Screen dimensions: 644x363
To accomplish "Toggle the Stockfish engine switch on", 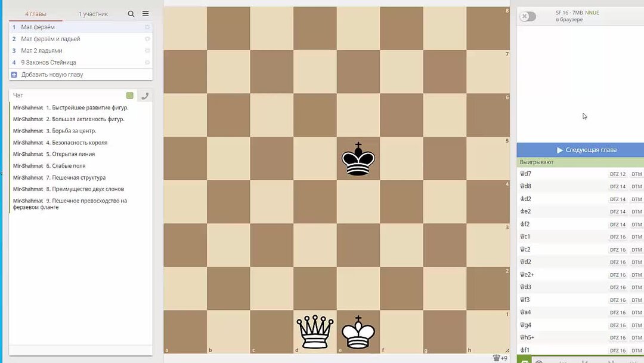I will pyautogui.click(x=528, y=17).
